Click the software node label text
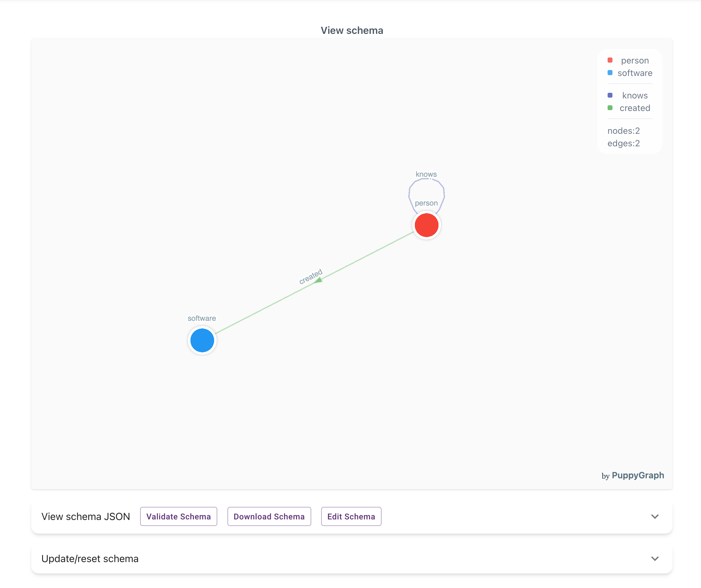Image resolution: width=701 pixels, height=588 pixels. (x=202, y=318)
